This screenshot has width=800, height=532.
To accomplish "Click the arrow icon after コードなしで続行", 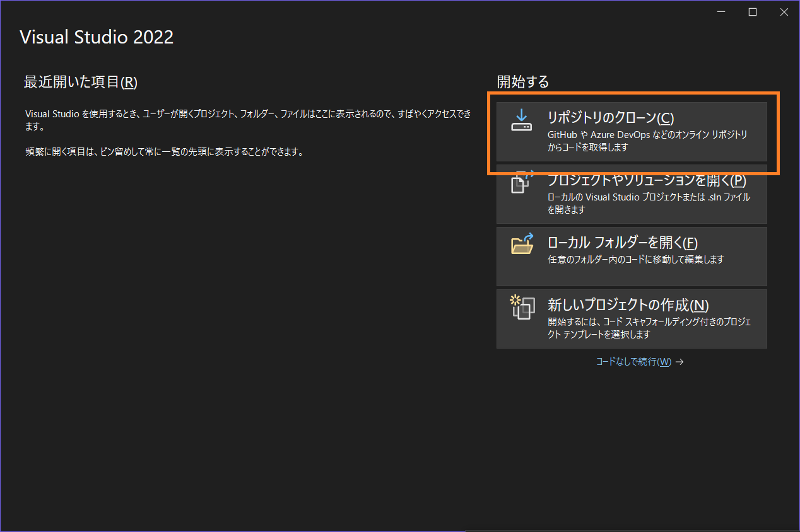I will pos(679,361).
